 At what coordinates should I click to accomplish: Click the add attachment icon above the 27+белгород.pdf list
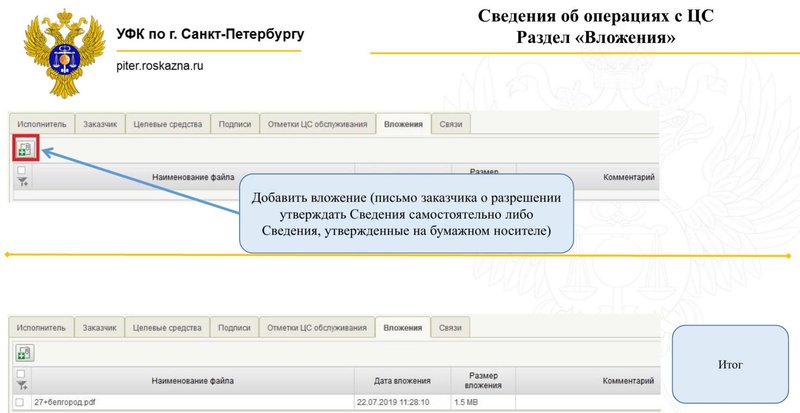(25, 353)
